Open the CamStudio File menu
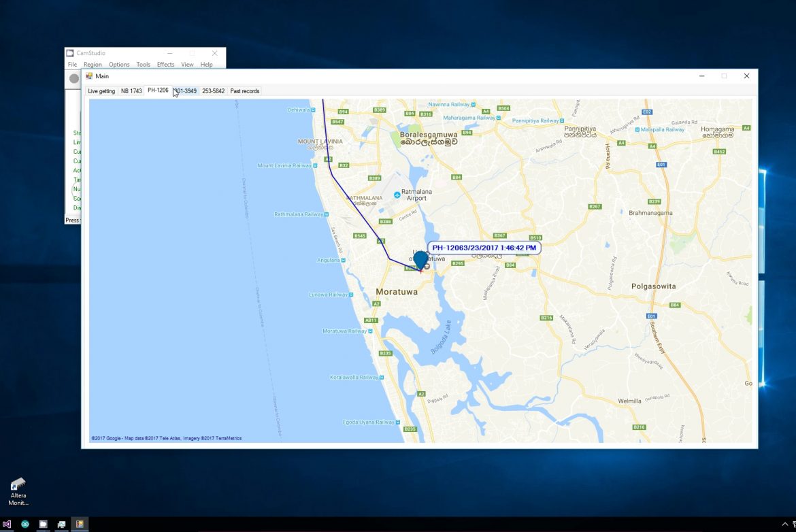The image size is (796, 532). [x=72, y=65]
